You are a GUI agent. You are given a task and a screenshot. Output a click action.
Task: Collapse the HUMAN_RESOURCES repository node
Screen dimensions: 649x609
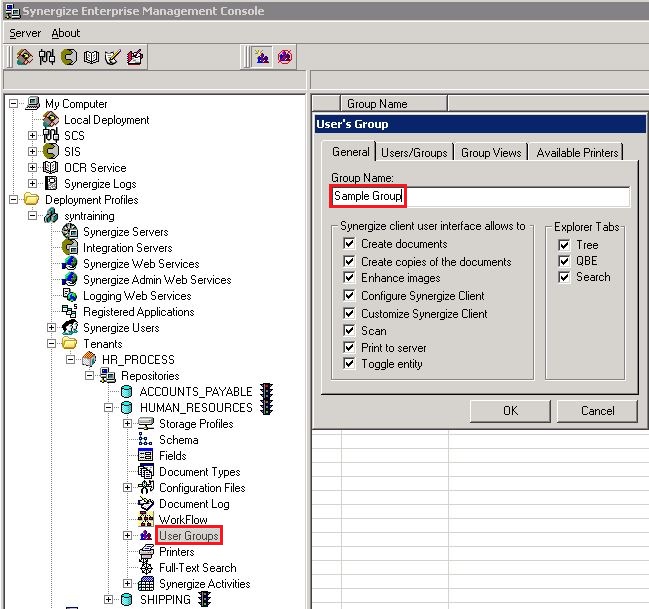108,407
